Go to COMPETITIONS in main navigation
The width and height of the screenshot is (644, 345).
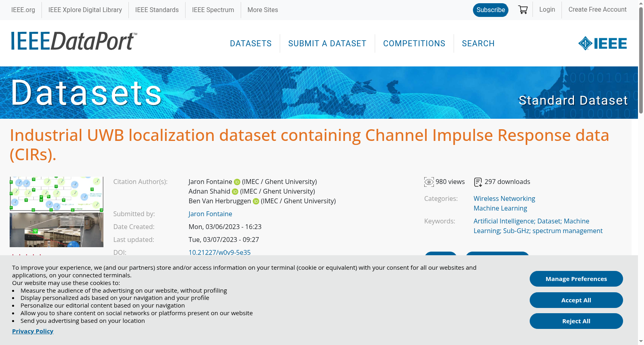click(x=414, y=43)
